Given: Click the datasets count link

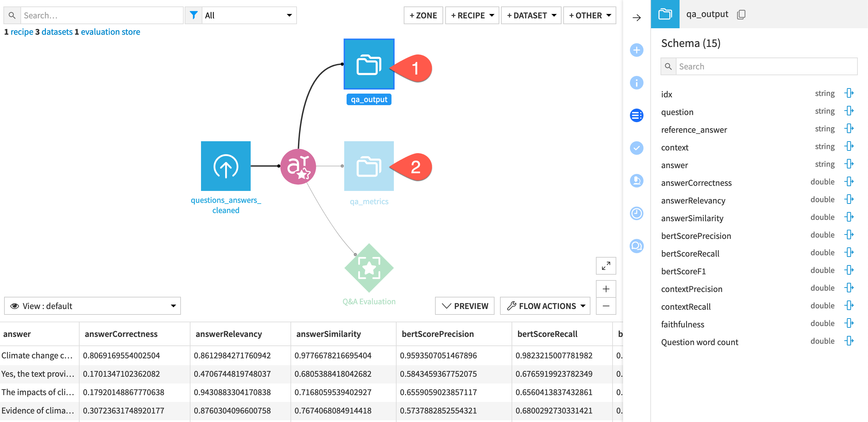Looking at the screenshot, I should 57,32.
